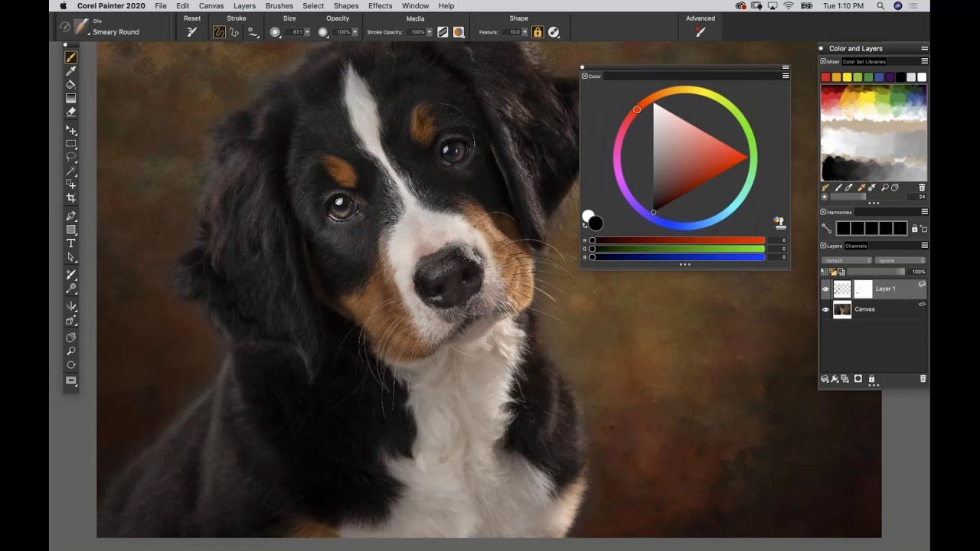The height and width of the screenshot is (551, 980).
Task: Toggle Canvas layer visibility eye
Action: [825, 310]
